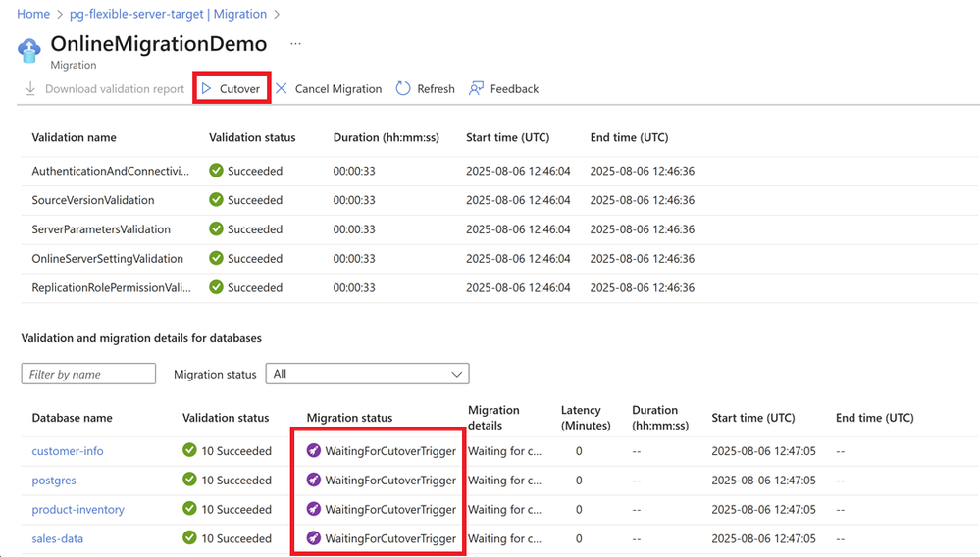Click the Download validation report arrow icon
The height and width of the screenshot is (557, 980).
(x=30, y=88)
